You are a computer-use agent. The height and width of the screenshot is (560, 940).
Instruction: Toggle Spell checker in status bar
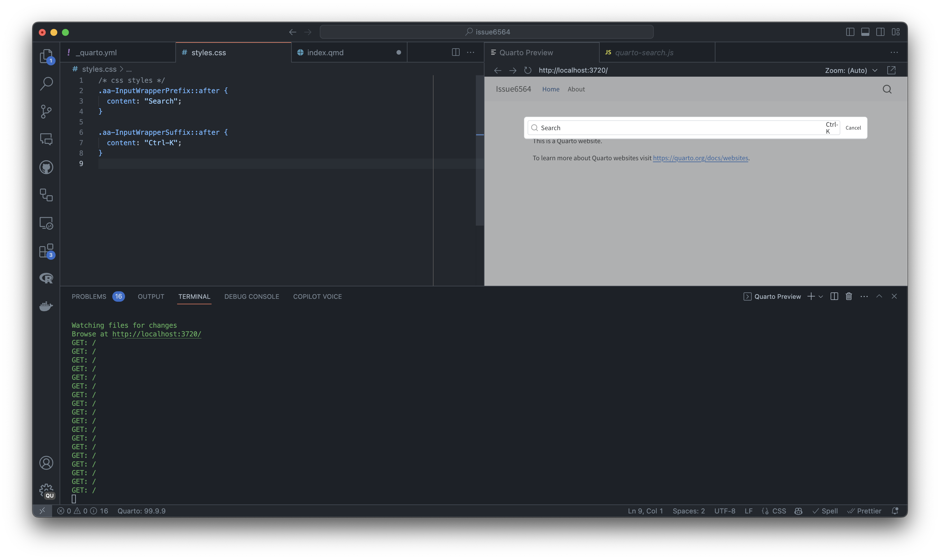click(x=825, y=511)
